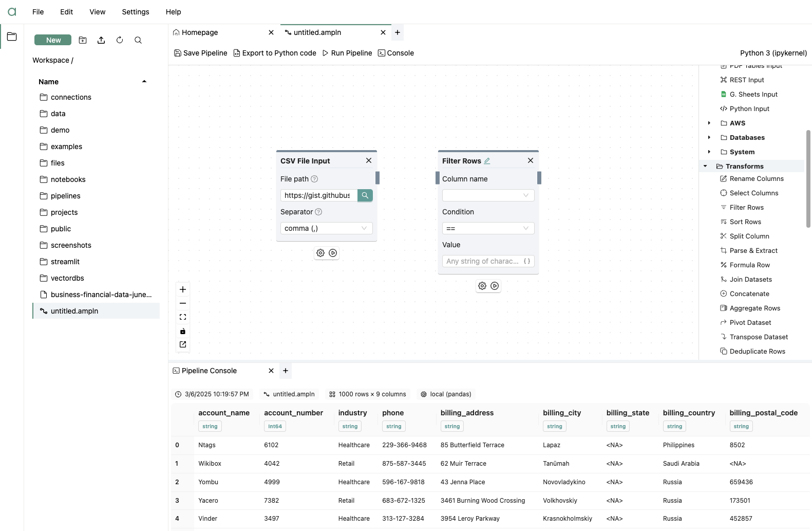Viewport: 812px width, 531px height.
Task: Open the file search icon
Action: point(138,40)
